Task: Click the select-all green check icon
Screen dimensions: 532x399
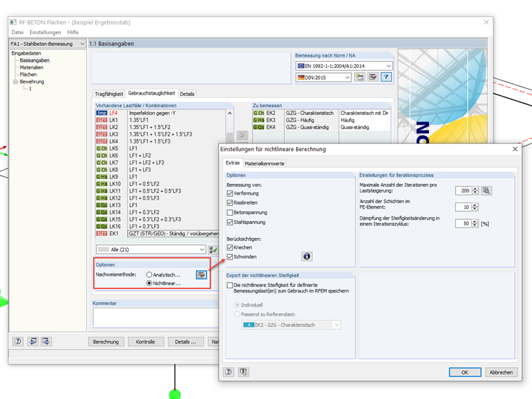Action: pyautogui.click(x=213, y=250)
